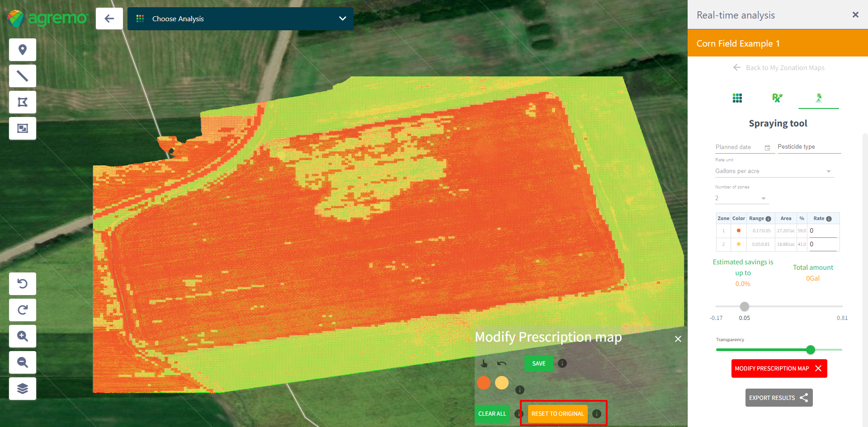Select the line measurement tool
868x427 pixels.
coord(23,76)
